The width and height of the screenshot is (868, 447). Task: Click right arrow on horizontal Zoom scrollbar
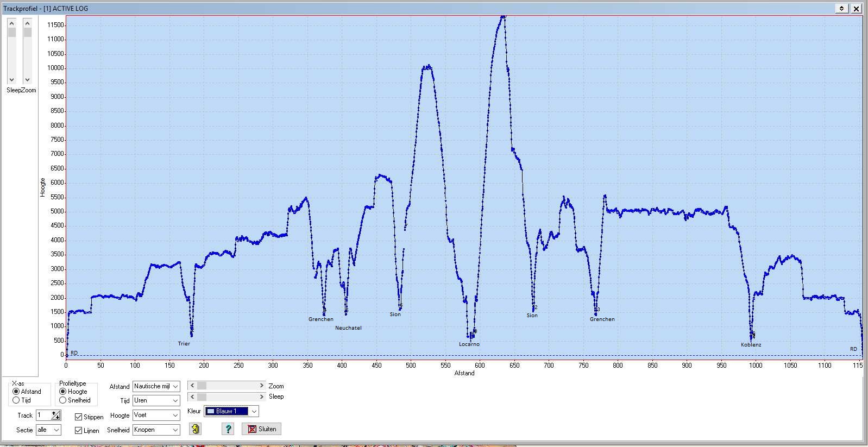[x=261, y=386]
